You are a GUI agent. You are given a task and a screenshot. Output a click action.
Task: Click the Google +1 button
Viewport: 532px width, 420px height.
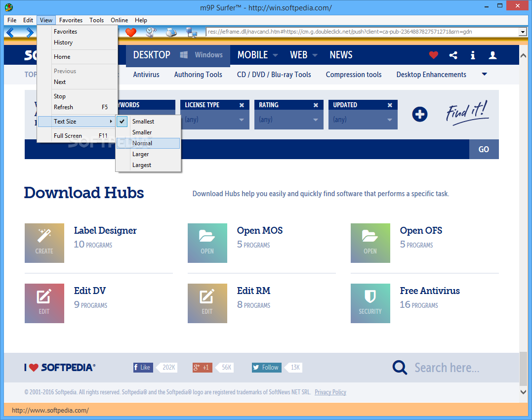pyautogui.click(x=202, y=368)
